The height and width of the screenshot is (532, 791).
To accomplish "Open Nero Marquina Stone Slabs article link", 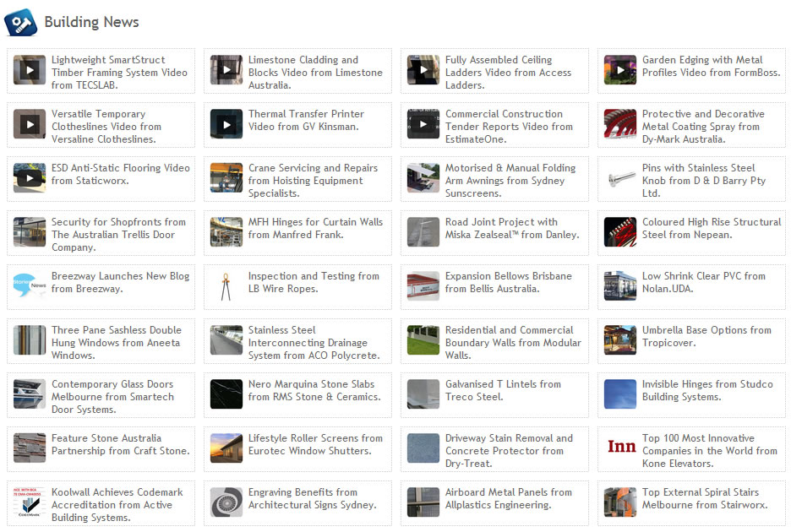I will [314, 390].
